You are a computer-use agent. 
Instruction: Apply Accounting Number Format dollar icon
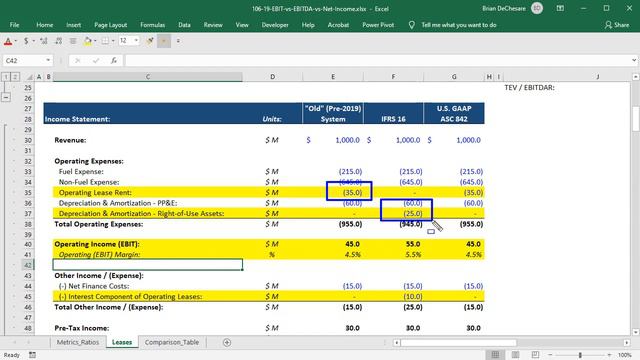(x=26, y=41)
